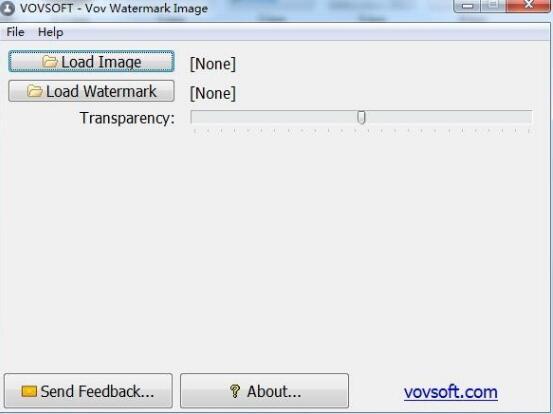Click the Load Image button label
This screenshot has width=553, height=414.
(x=101, y=62)
